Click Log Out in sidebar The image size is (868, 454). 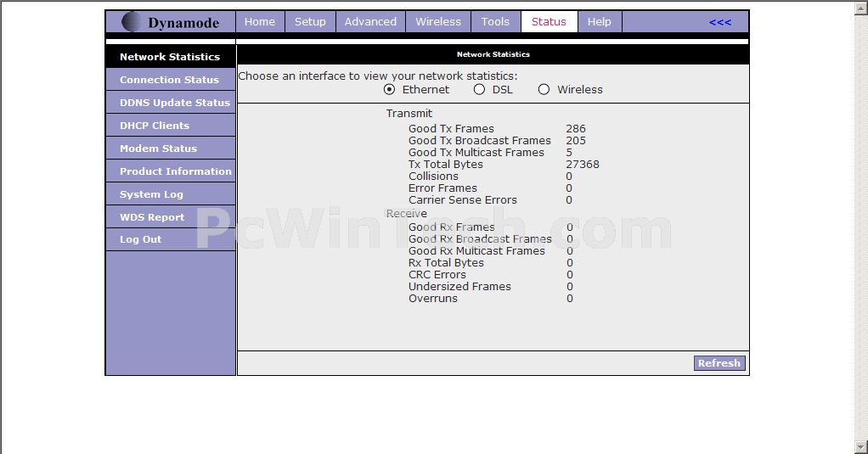(171, 239)
